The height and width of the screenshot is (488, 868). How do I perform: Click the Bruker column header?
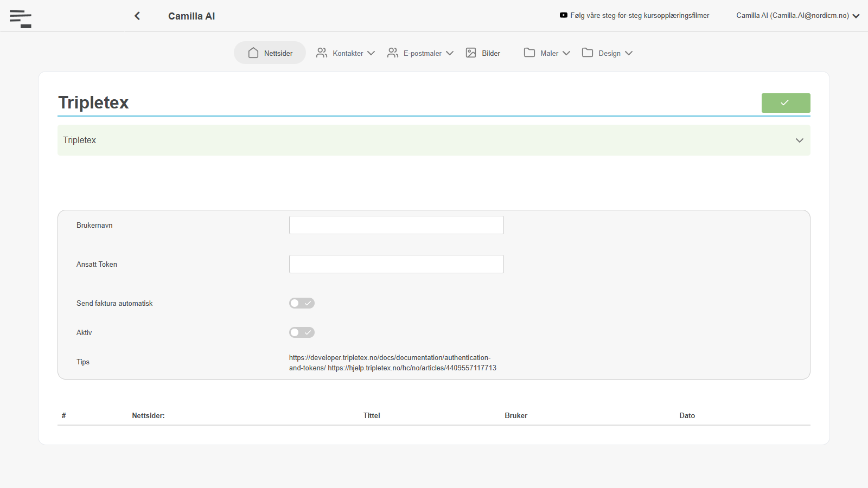(516, 415)
